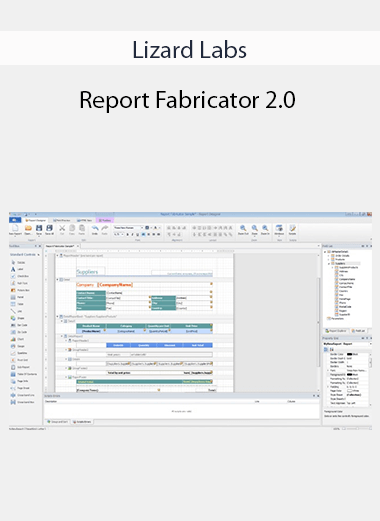The image size is (380, 521).
Task: Switch to the Report Designer ribbon tab
Action: (x=35, y=220)
